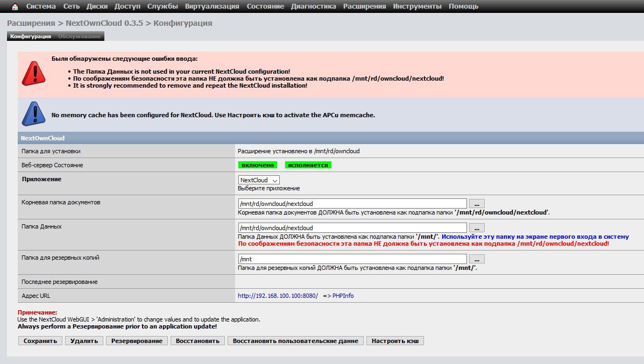
Task: Click the 'Always perform a Резервирование' note line
Action: tap(117, 327)
